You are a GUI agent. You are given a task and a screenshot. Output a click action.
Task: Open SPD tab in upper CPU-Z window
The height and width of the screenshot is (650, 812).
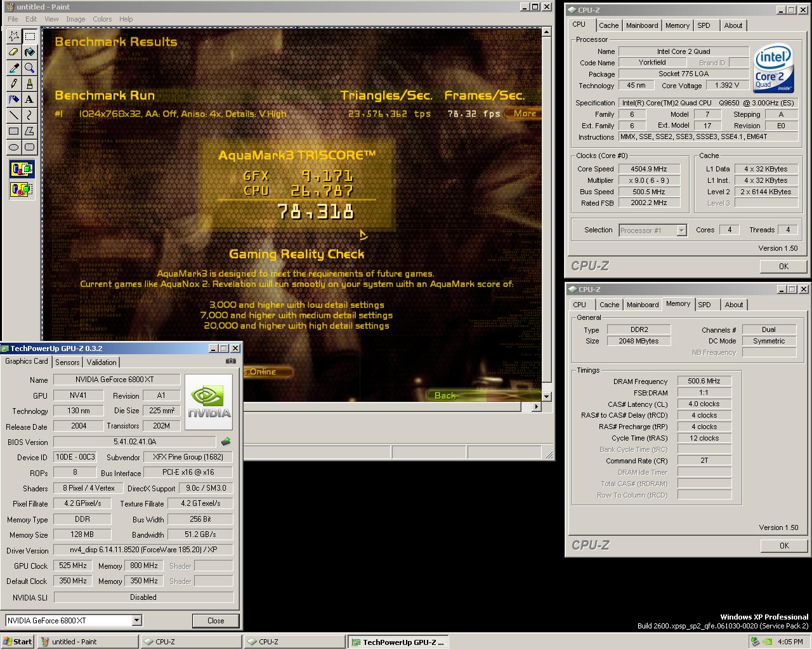pos(704,25)
